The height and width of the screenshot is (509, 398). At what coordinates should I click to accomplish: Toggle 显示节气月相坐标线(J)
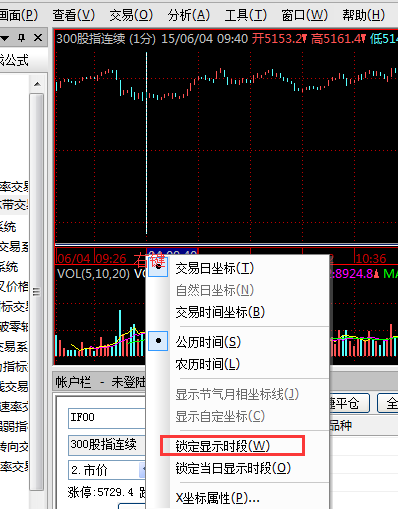click(x=237, y=394)
